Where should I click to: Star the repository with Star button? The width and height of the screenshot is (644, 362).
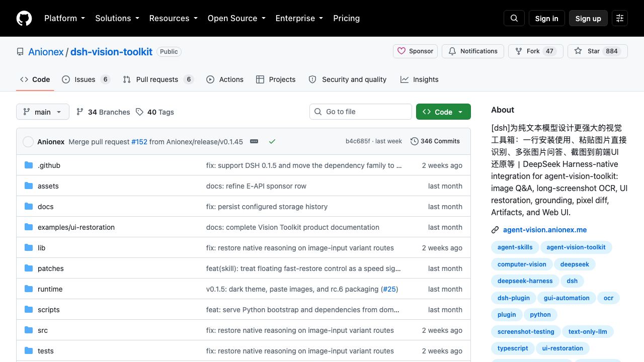pos(598,51)
